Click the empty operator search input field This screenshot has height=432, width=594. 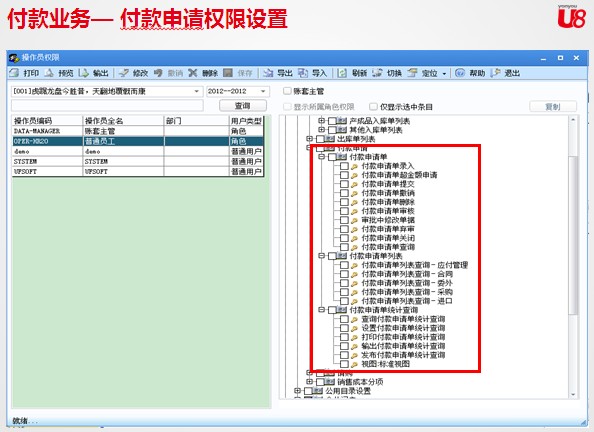(107, 106)
